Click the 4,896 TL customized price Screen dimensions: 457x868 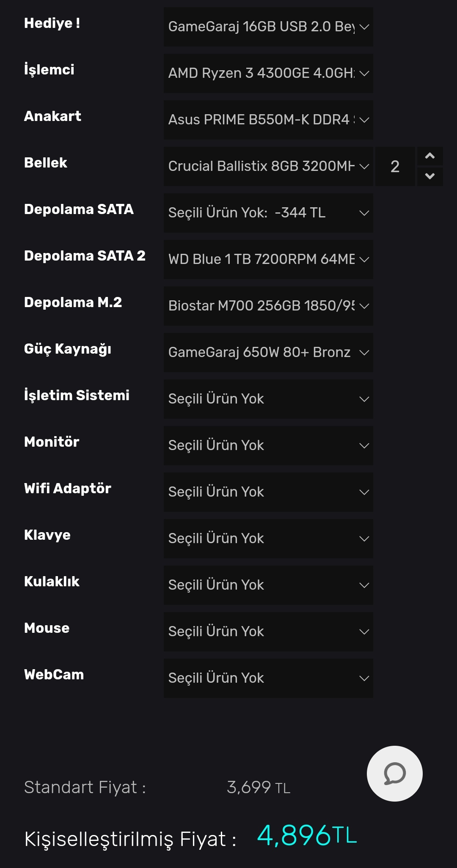point(307,835)
